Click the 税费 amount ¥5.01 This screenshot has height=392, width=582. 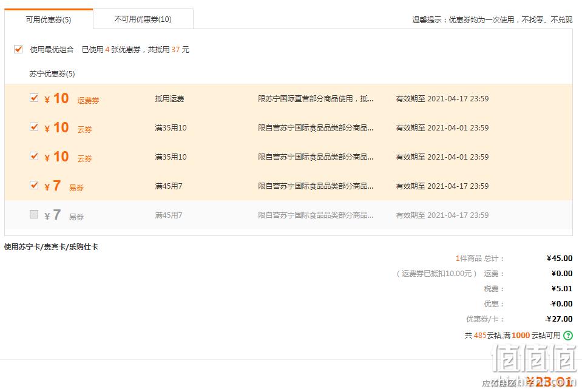click(561, 288)
